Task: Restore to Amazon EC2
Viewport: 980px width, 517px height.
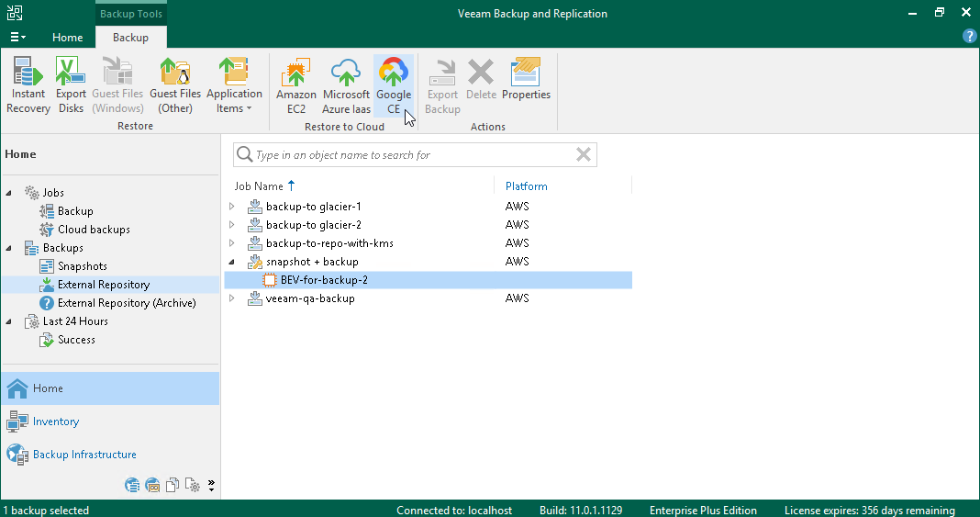Action: point(296,85)
